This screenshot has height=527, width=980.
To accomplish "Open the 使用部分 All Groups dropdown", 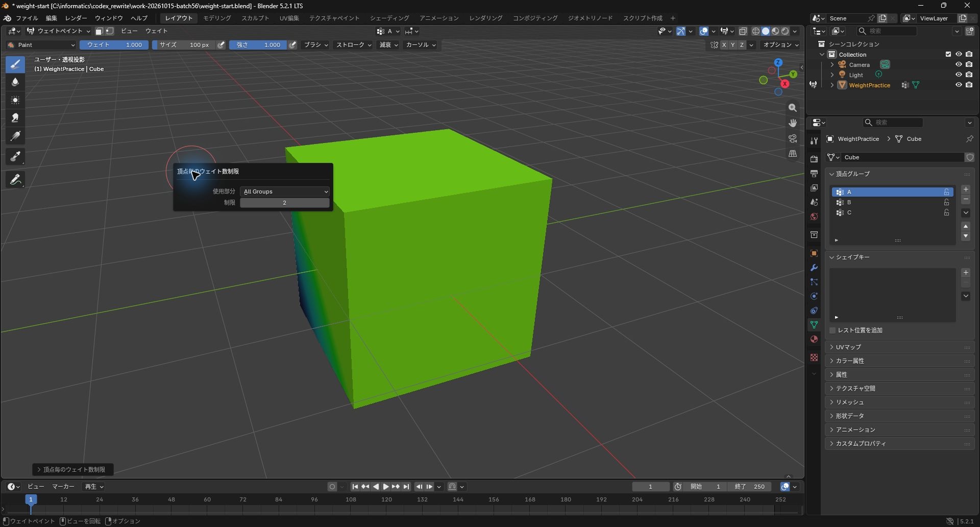I will pyautogui.click(x=285, y=191).
